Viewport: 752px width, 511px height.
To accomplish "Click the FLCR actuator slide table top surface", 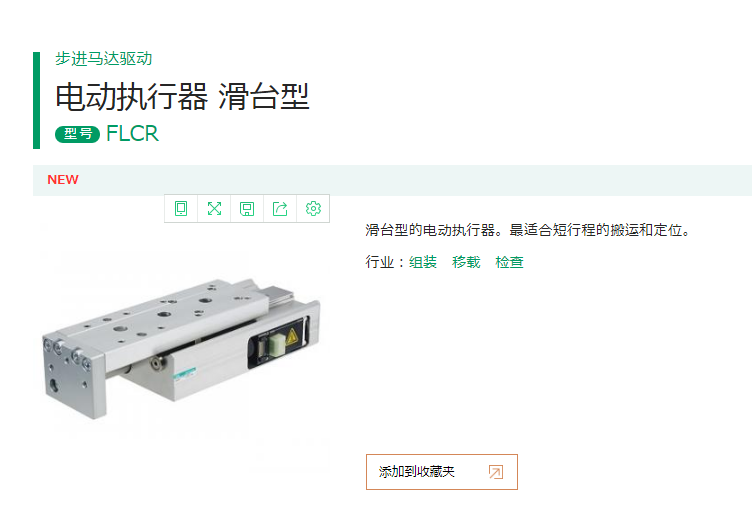I will click(158, 312).
